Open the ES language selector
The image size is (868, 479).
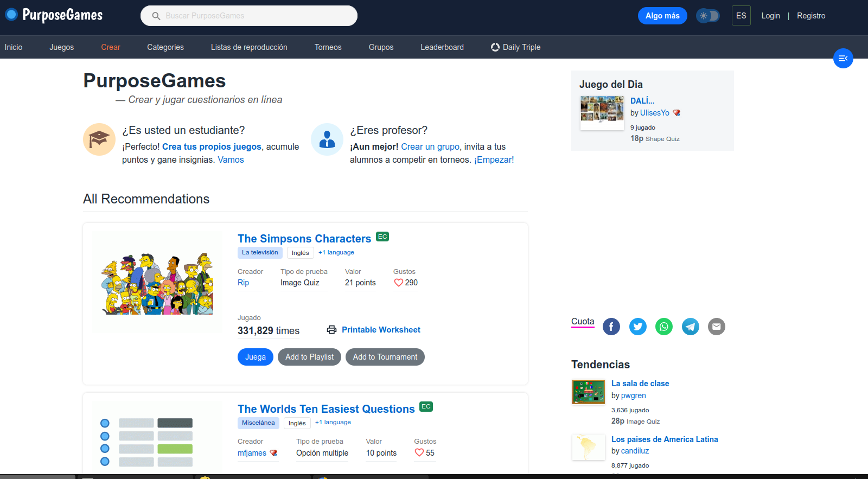[x=741, y=16]
